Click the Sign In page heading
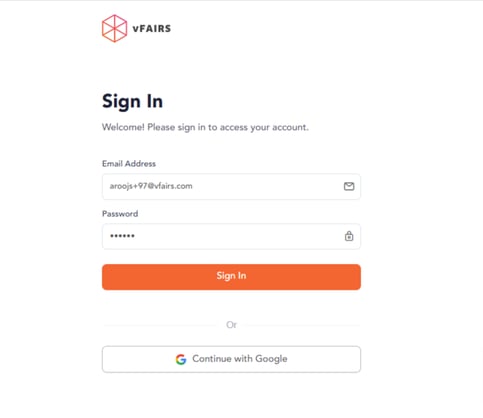 [x=132, y=101]
